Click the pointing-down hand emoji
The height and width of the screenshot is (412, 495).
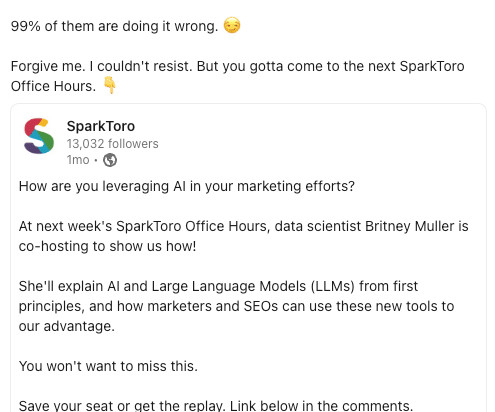pos(110,85)
